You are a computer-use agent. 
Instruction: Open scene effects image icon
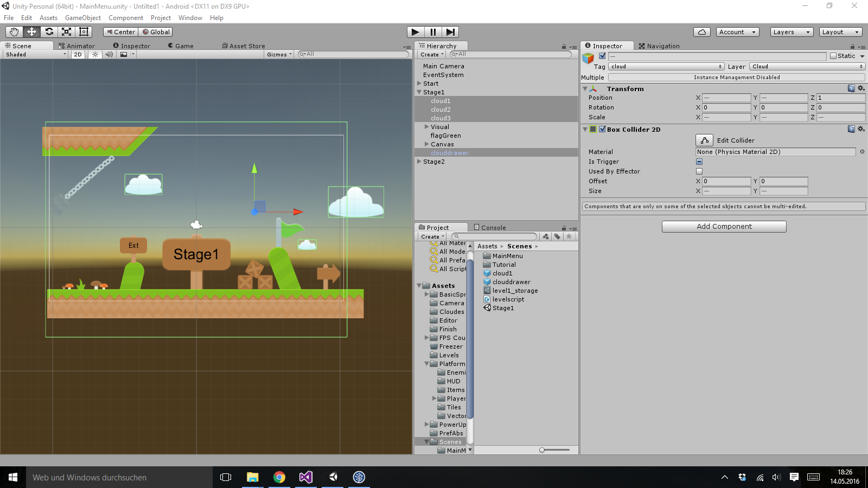coord(124,54)
